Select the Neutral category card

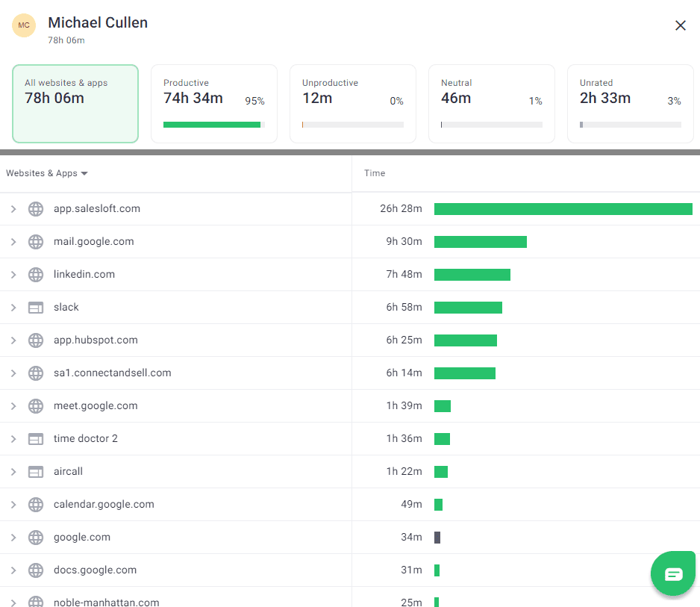pos(491,104)
